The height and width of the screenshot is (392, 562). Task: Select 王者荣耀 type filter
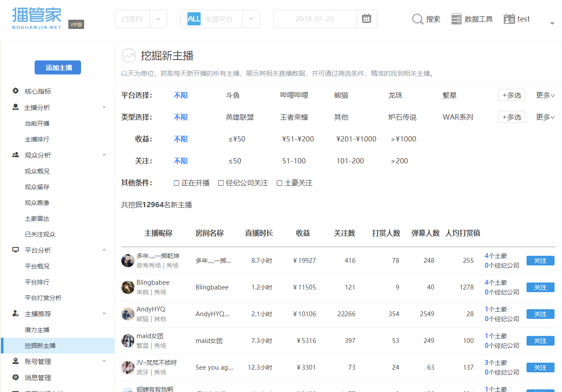(294, 117)
